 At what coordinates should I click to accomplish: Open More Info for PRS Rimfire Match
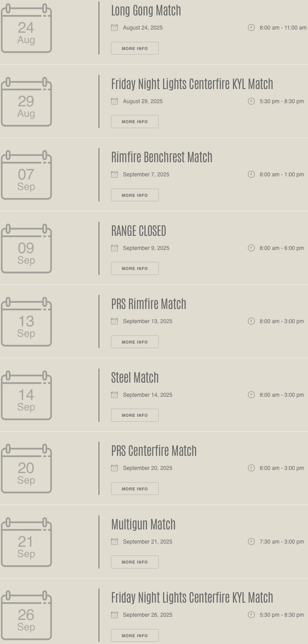(135, 342)
